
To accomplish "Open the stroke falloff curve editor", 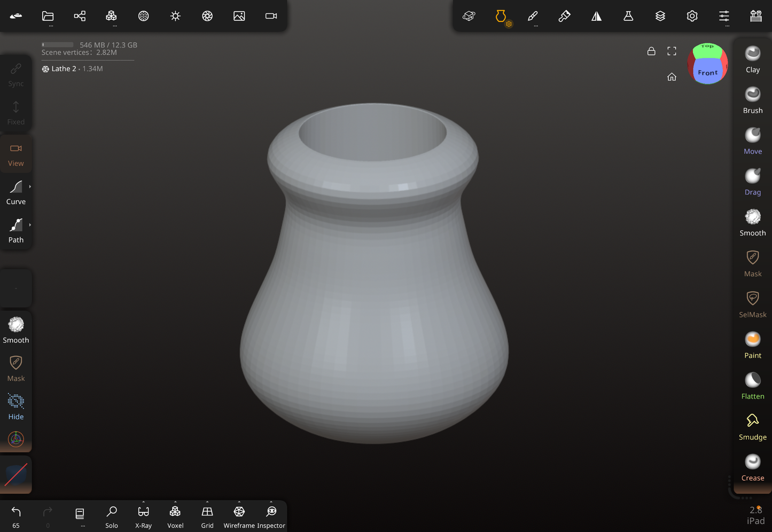I will coord(16,474).
